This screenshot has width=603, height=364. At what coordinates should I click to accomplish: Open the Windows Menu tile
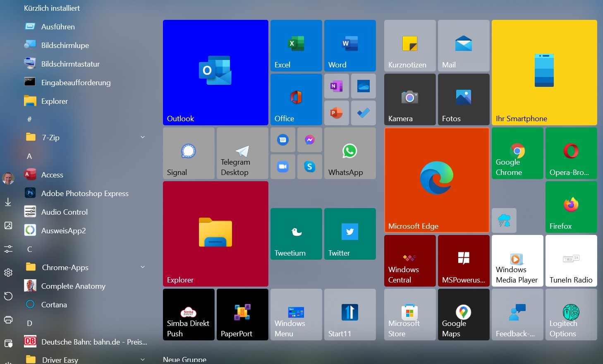point(296,314)
